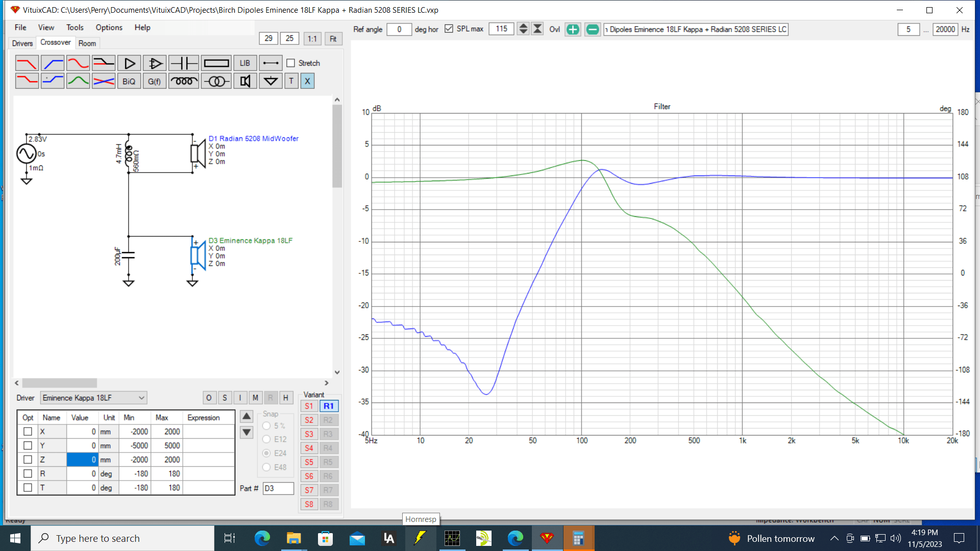The image size is (980, 551).
Task: Add a capacitor component
Action: 184,63
